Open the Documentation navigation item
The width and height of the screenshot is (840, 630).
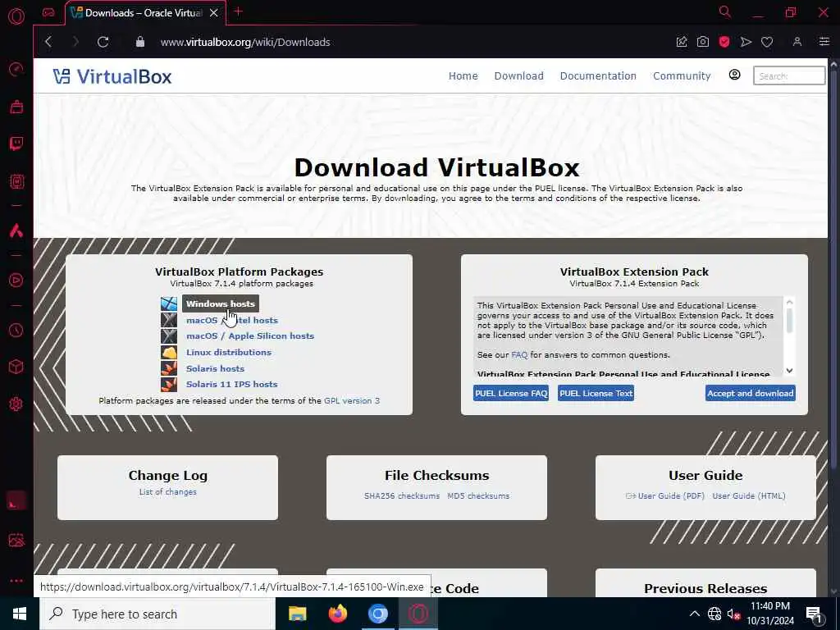[598, 75]
